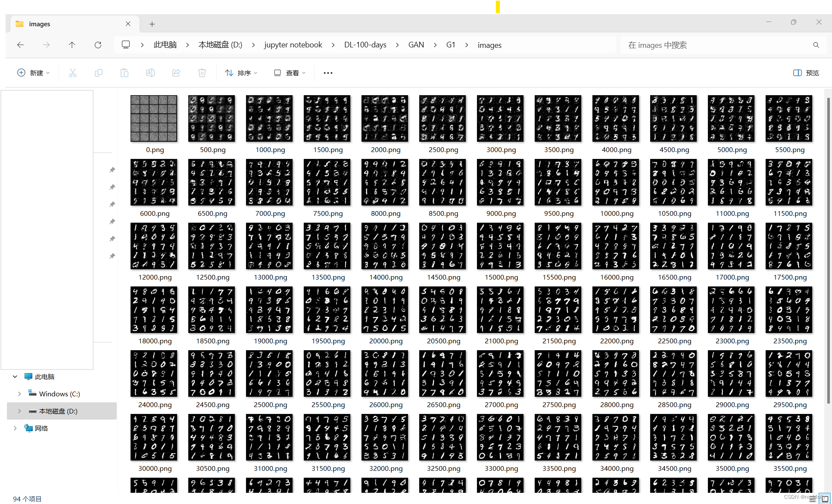Open the New (新建) dropdown

[33, 73]
